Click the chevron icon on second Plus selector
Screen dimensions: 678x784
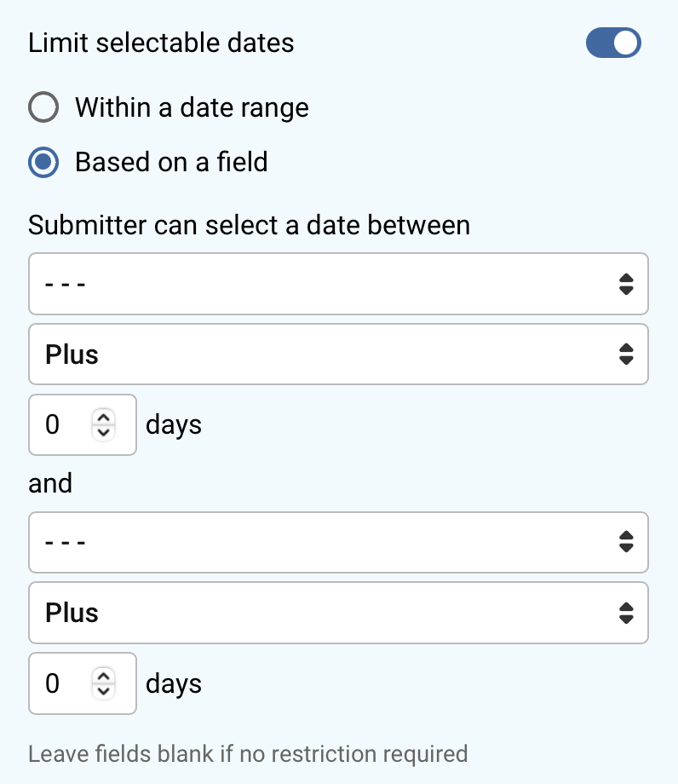point(628,613)
